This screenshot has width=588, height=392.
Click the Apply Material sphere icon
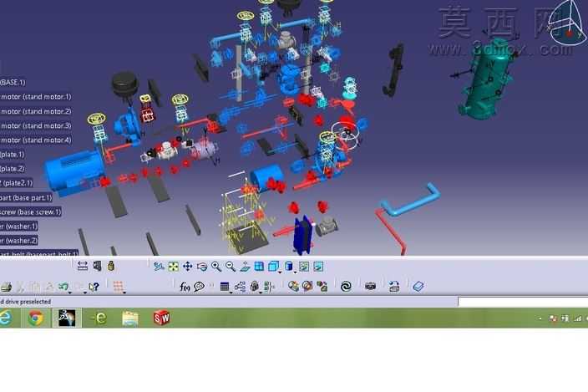tap(293, 287)
